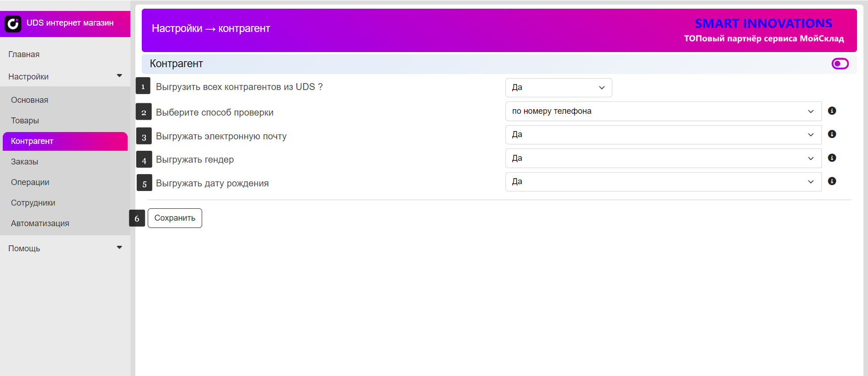Screen dimensions: 868x376
Task: Click info icon beside verification method
Action: coord(832,111)
